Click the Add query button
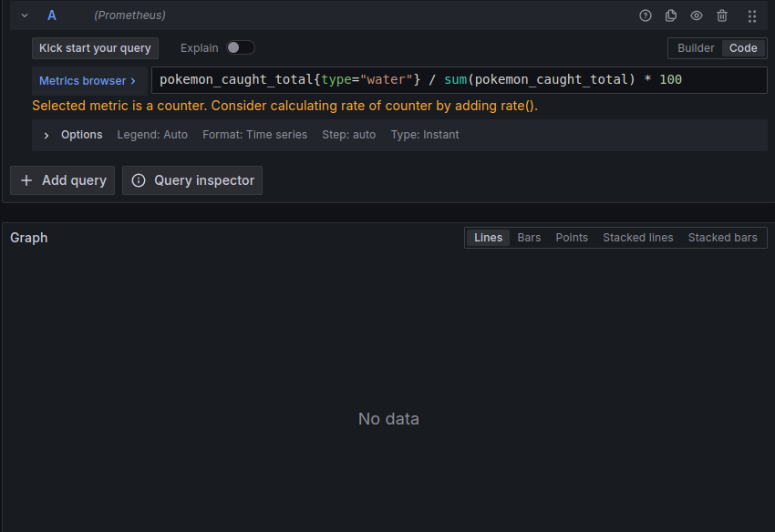 (63, 180)
